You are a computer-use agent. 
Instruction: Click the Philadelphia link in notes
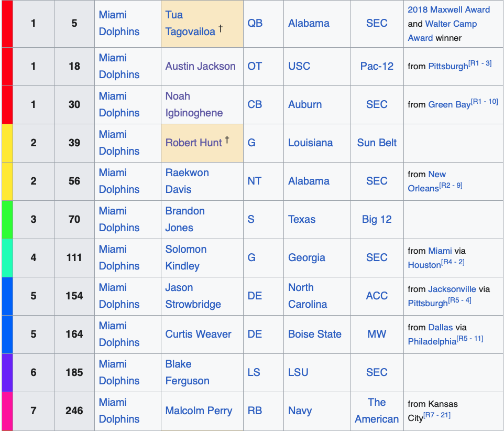[x=432, y=341]
